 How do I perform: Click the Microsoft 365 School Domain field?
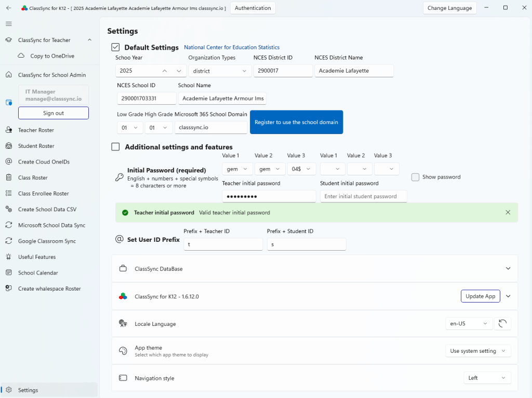pos(211,128)
